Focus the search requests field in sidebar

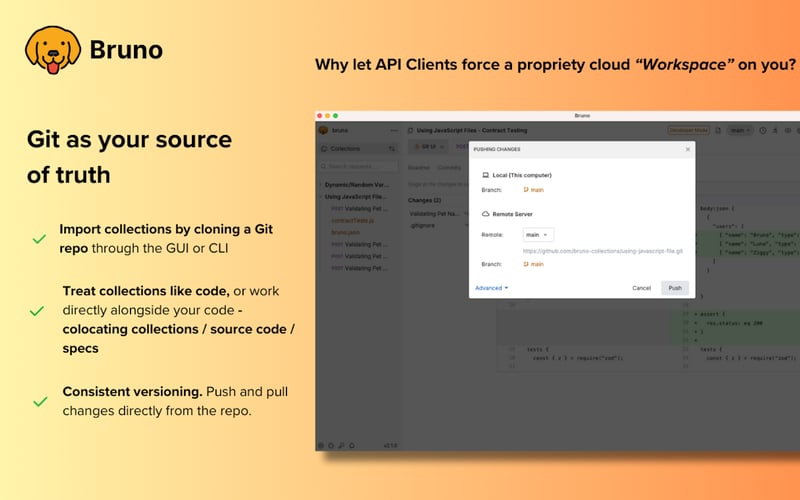(359, 166)
